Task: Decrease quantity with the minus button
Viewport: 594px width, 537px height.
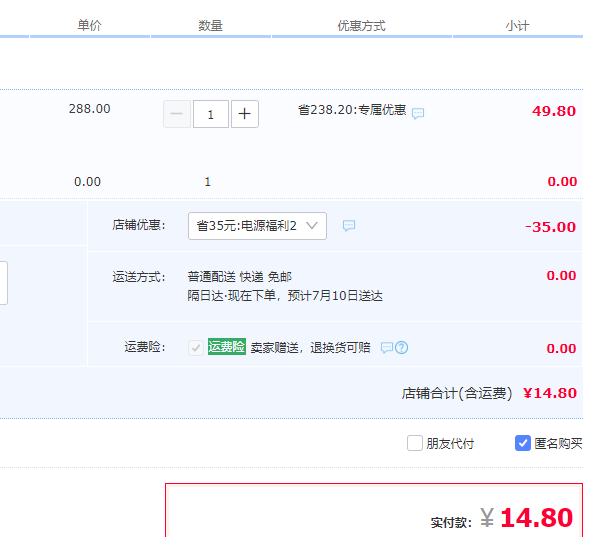Action: pyautogui.click(x=177, y=114)
